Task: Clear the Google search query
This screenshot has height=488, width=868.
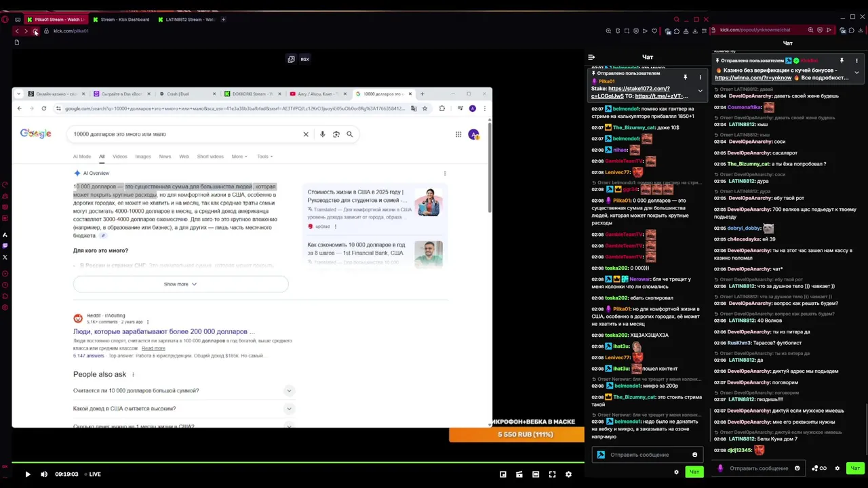Action: [306, 134]
